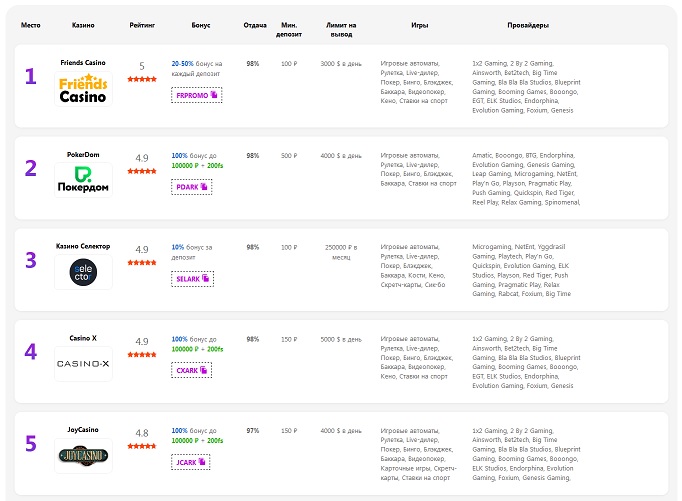Viewport: 682px width, 501px height.
Task: Click the rank number 3
Action: pos(30,260)
